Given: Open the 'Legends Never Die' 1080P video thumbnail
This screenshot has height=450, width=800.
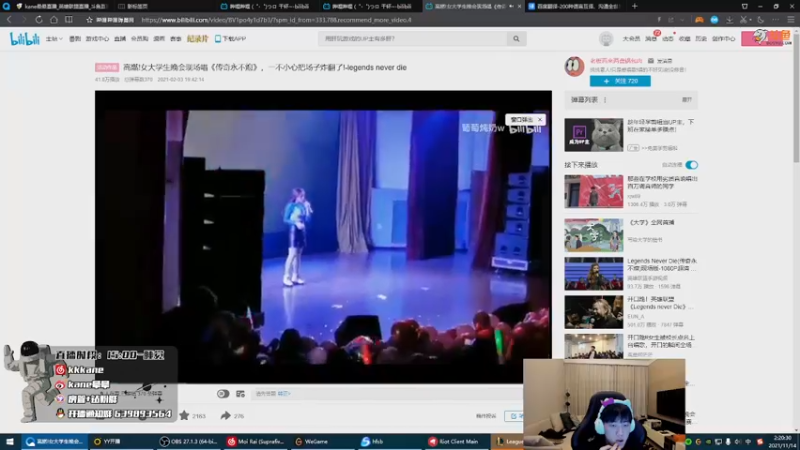Looking at the screenshot, I should click(x=593, y=273).
